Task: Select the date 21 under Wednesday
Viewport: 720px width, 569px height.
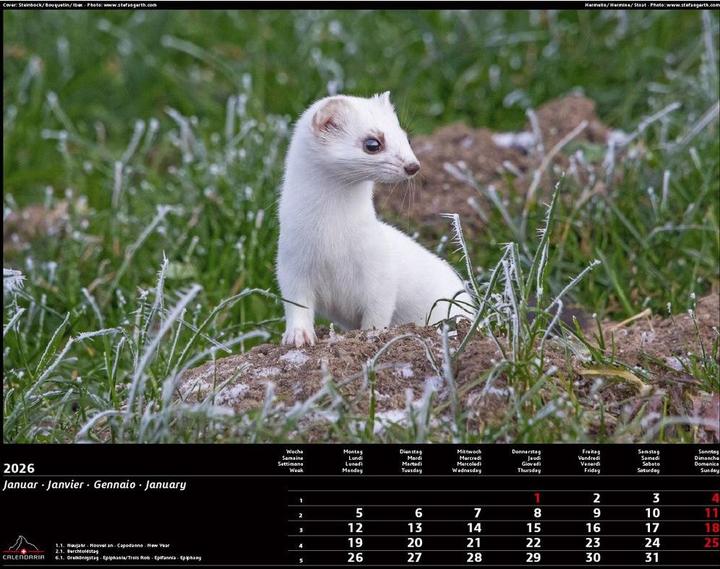Action: (x=474, y=543)
